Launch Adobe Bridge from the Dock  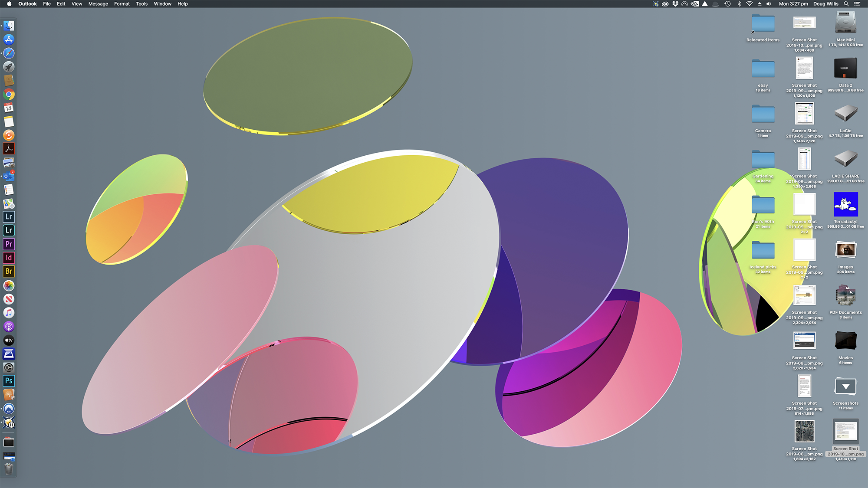click(9, 272)
